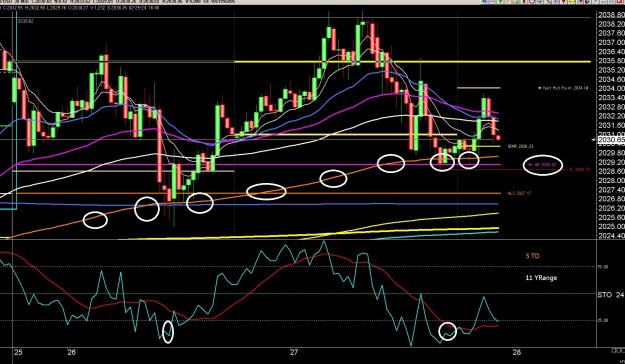This screenshot has width=625, height=364.
Task: Click date label 27 on time axis
Action: [294, 352]
